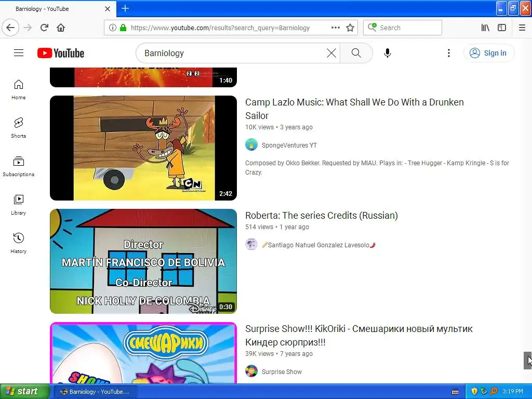The height and width of the screenshot is (399, 532).
Task: Click Santiago Nahuel Gonzalez Lavesolo avatar
Action: (x=251, y=244)
